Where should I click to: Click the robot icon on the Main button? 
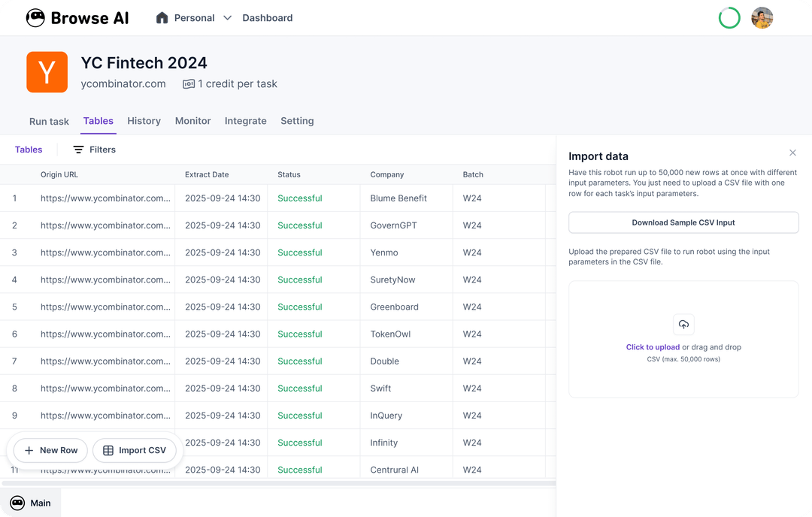tap(15, 502)
